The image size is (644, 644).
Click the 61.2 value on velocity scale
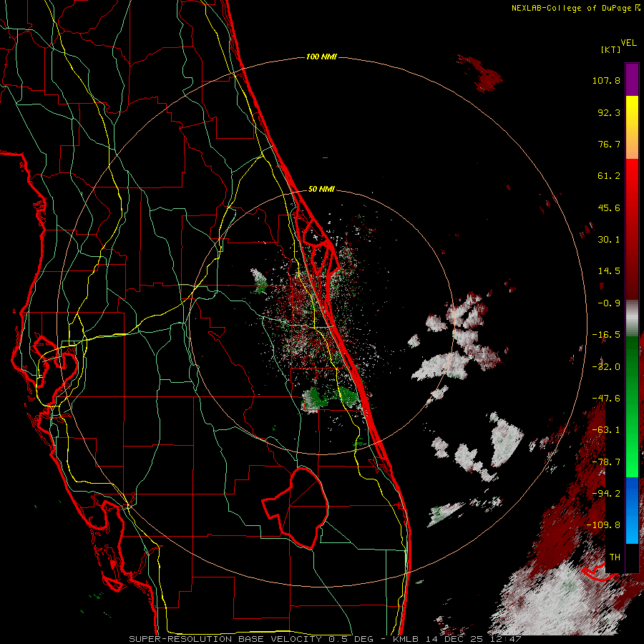tap(609, 176)
